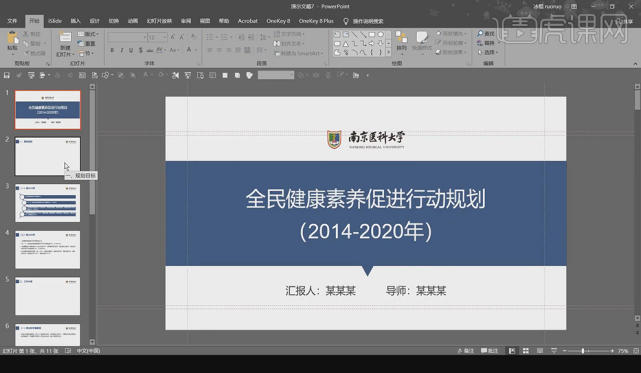Image resolution: width=641 pixels, height=373 pixels.
Task: Open the Align Text dropdown
Action: point(289,43)
